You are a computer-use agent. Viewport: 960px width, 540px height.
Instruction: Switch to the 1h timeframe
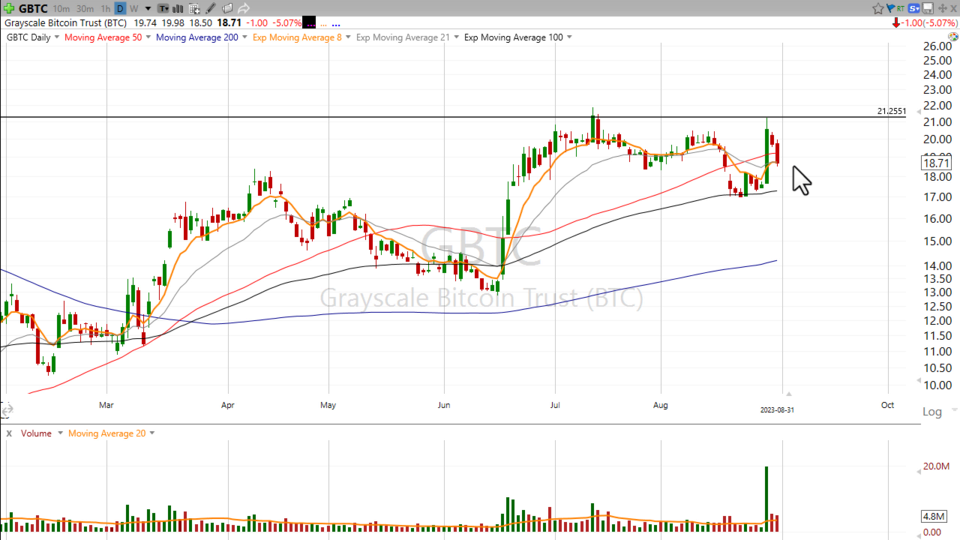pos(105,9)
